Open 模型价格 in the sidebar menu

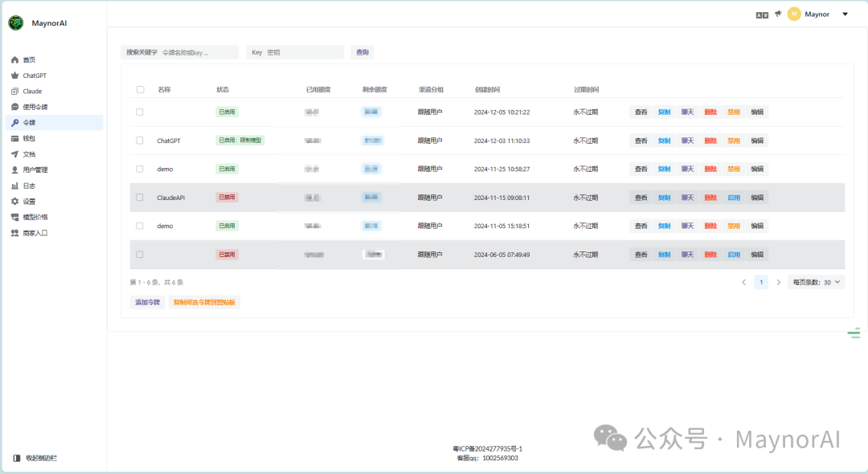click(35, 217)
